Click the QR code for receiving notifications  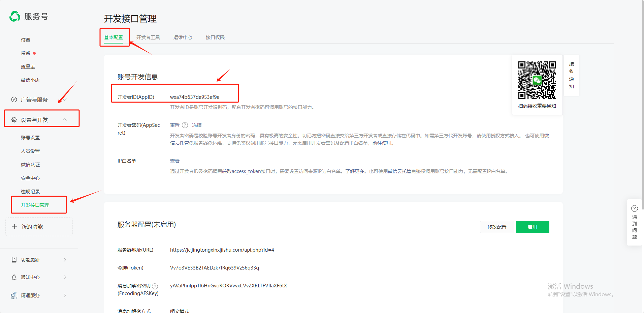point(537,80)
